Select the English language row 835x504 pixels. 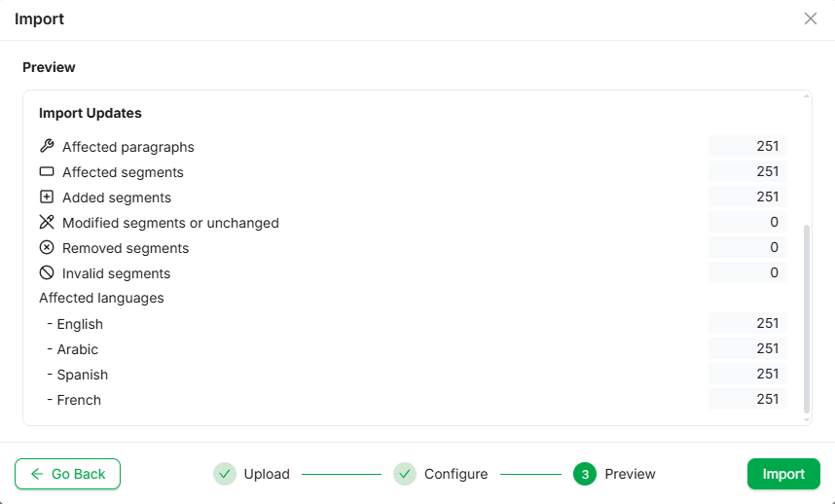tap(80, 324)
